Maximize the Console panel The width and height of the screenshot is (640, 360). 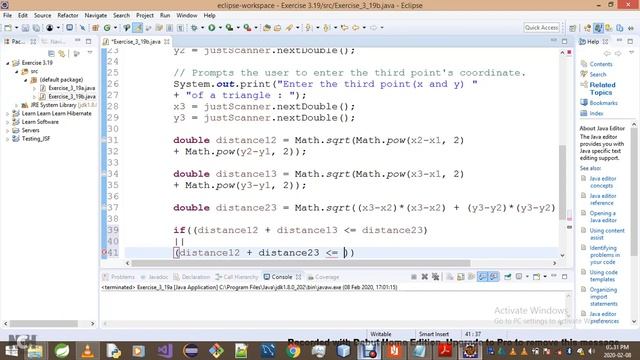564,277
